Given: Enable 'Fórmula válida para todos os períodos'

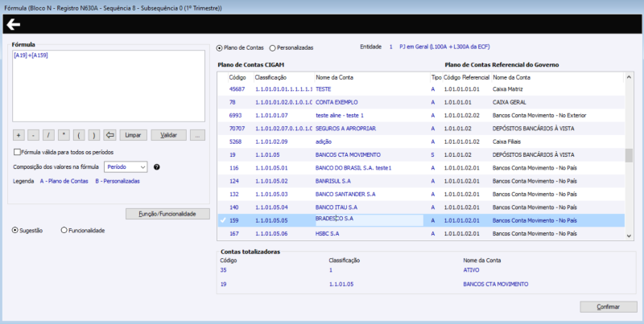Looking at the screenshot, I should [x=18, y=152].
